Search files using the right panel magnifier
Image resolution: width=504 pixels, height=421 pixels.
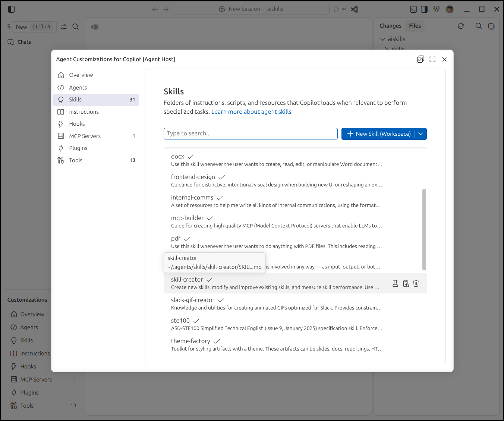pyautogui.click(x=479, y=26)
